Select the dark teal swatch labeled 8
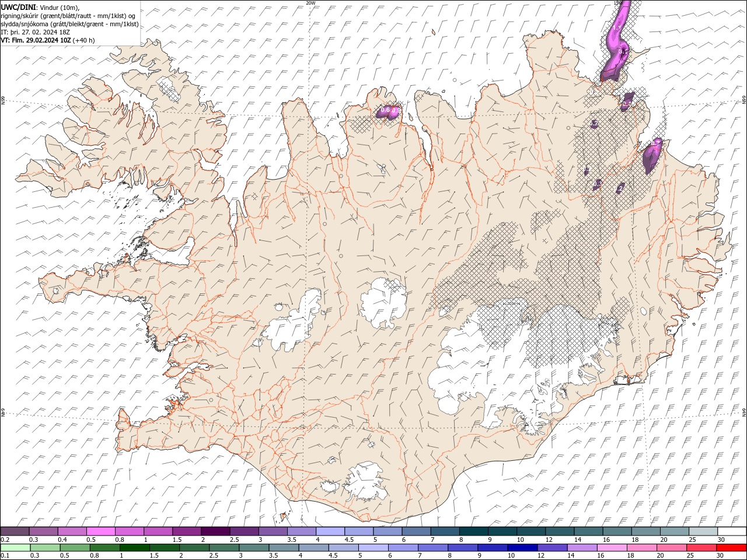The image size is (747, 560). click(x=474, y=531)
